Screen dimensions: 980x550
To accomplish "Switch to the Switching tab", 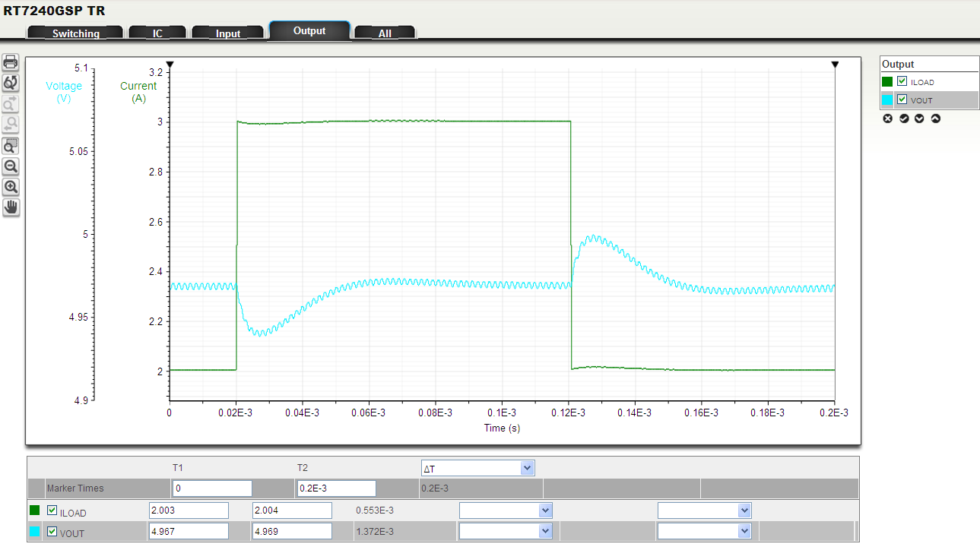I will (75, 33).
